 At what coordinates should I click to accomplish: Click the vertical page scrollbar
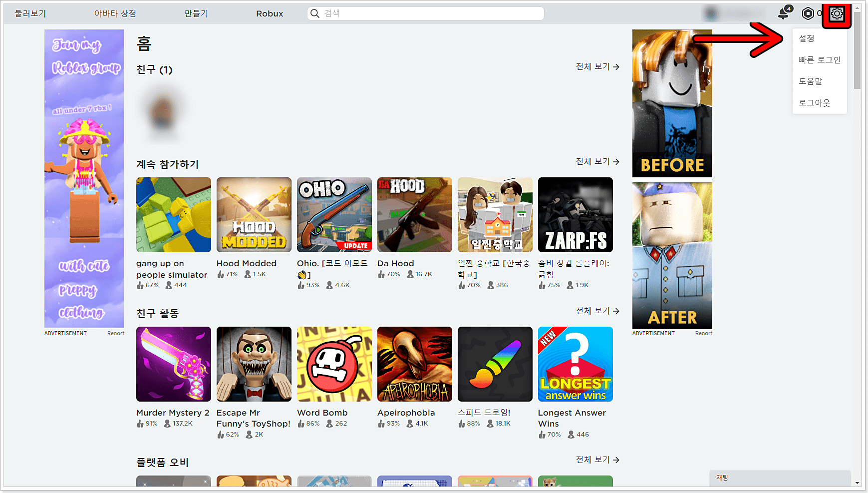857,50
